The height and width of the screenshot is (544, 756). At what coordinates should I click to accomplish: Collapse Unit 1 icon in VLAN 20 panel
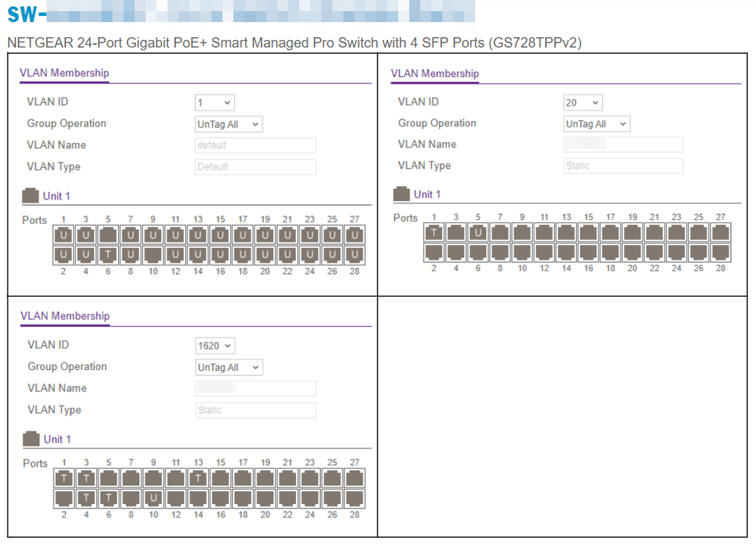point(401,194)
